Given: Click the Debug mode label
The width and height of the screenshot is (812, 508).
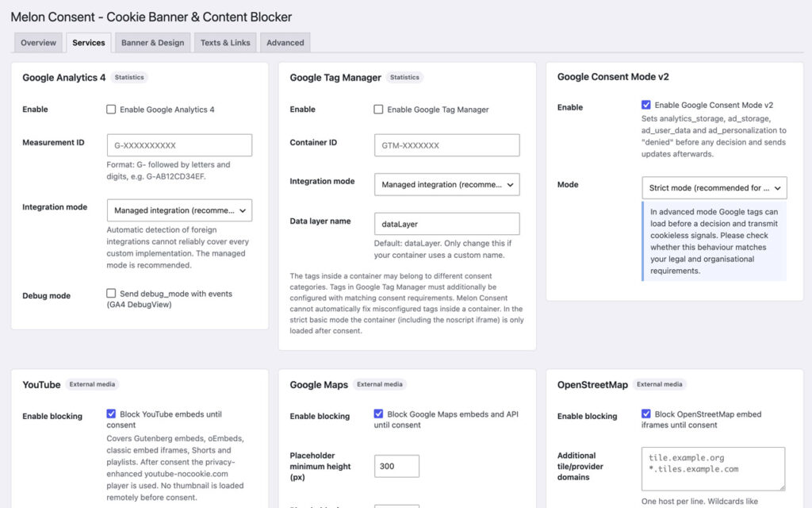Looking at the screenshot, I should point(46,295).
